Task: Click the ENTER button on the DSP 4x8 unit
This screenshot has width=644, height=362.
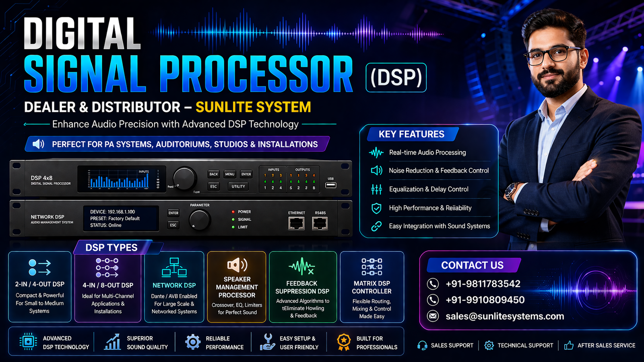Action: [246, 174]
